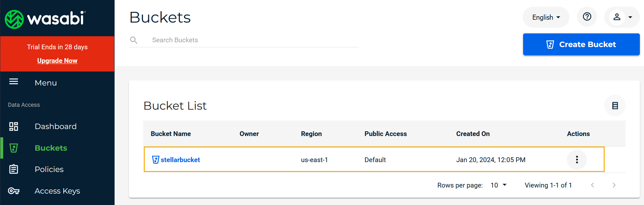
Task: Go to Dashboard in sidebar
Action: coord(56,126)
